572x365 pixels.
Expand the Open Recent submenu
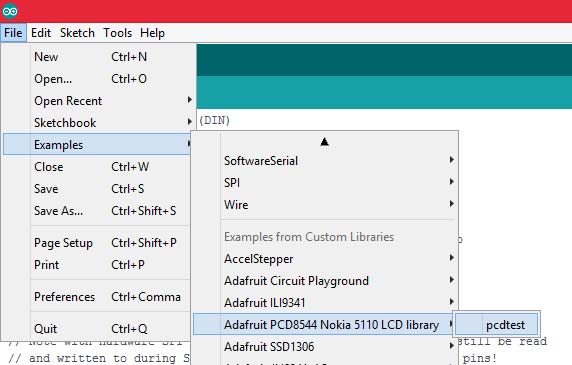tap(97, 101)
